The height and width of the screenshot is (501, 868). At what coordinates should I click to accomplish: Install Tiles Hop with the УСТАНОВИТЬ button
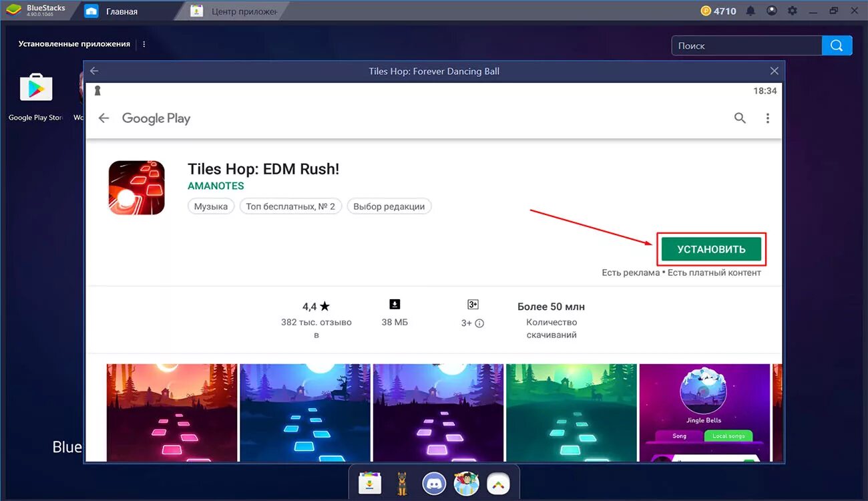coord(711,249)
